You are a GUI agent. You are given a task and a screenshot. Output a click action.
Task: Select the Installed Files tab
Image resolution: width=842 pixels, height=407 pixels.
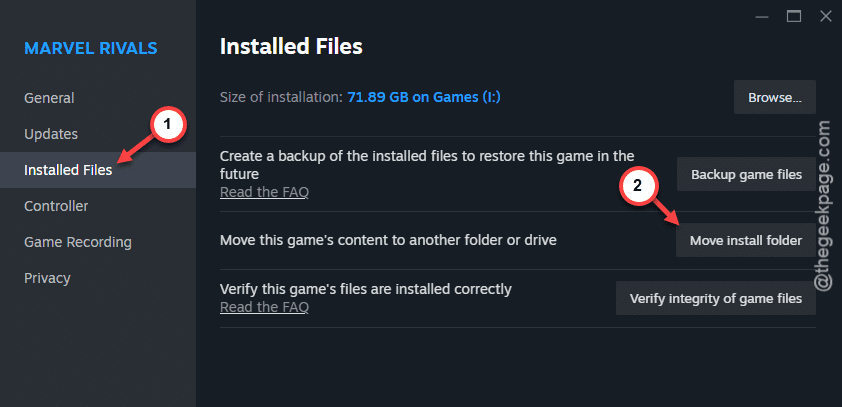[x=68, y=170]
